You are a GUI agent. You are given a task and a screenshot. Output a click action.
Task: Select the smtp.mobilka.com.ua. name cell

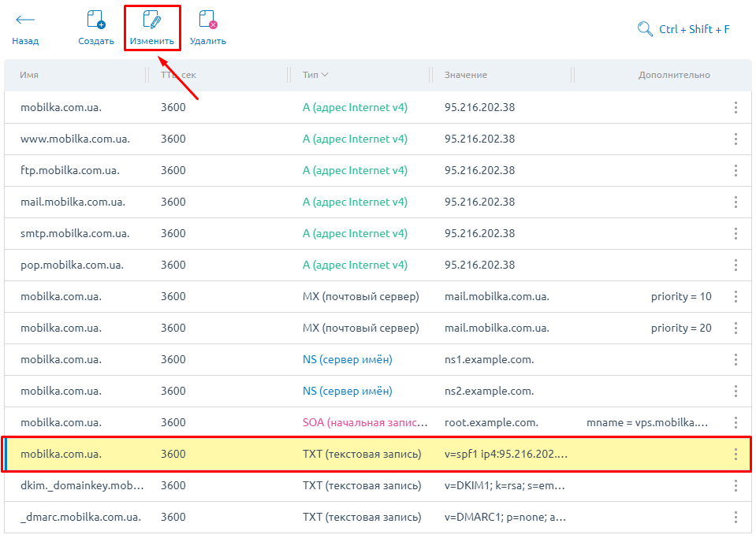[x=75, y=234]
